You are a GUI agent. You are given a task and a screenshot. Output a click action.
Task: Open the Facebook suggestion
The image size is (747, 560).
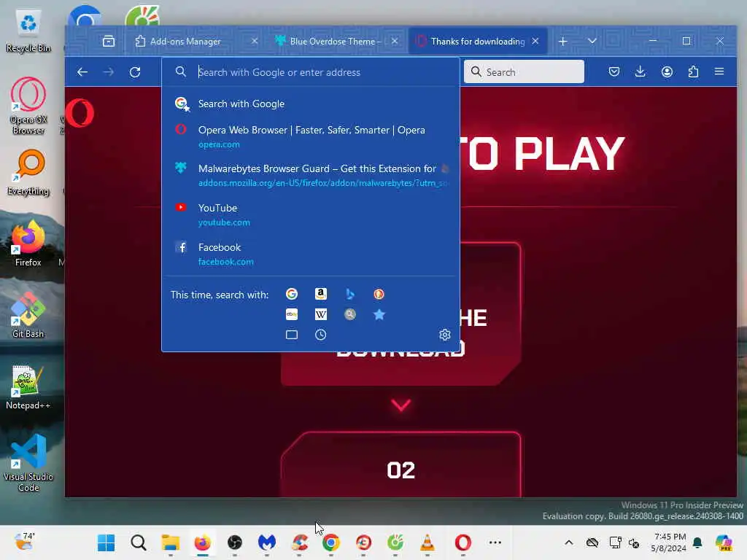311,254
